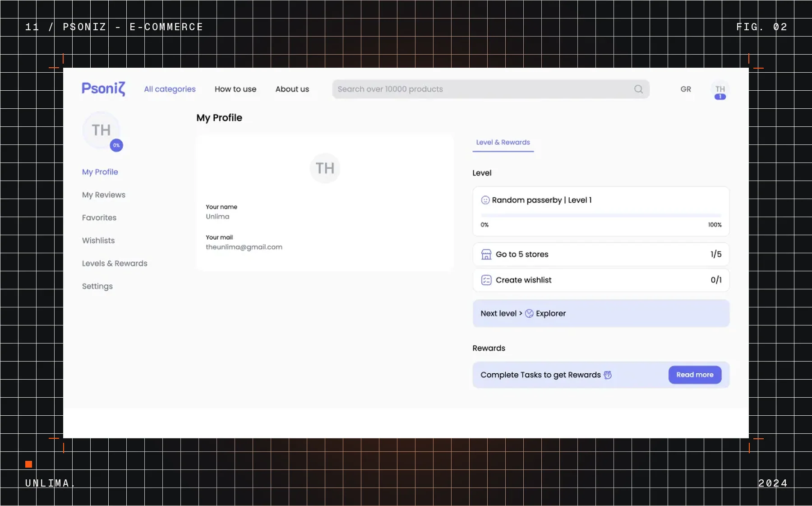Viewport: 812px width, 506px height.
Task: Open the Create wishlist task
Action: [601, 280]
